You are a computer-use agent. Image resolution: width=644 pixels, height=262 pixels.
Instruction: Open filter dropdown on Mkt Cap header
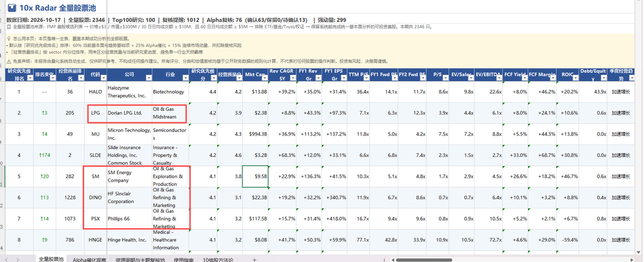[264, 78]
